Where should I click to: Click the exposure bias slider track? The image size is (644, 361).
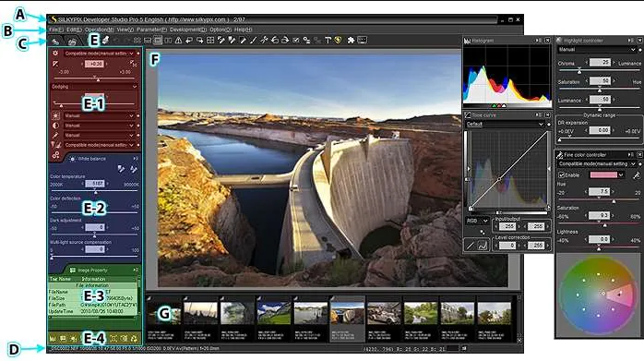pyautogui.click(x=94, y=78)
